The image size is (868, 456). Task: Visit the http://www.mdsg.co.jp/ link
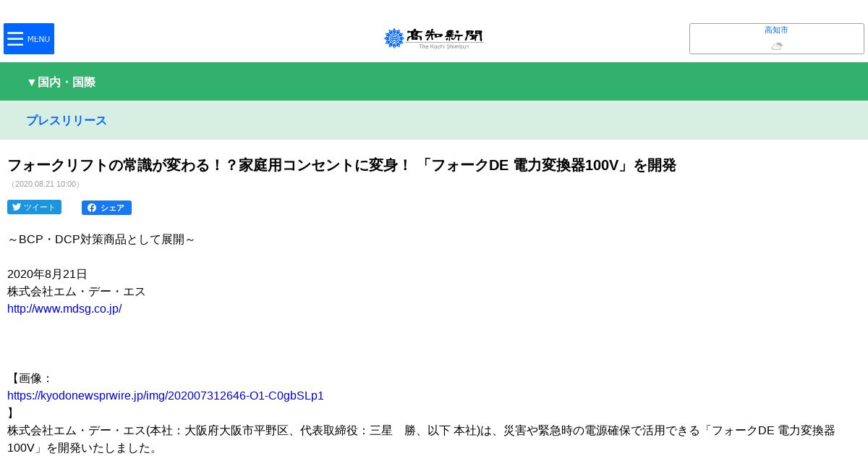pyautogui.click(x=64, y=308)
